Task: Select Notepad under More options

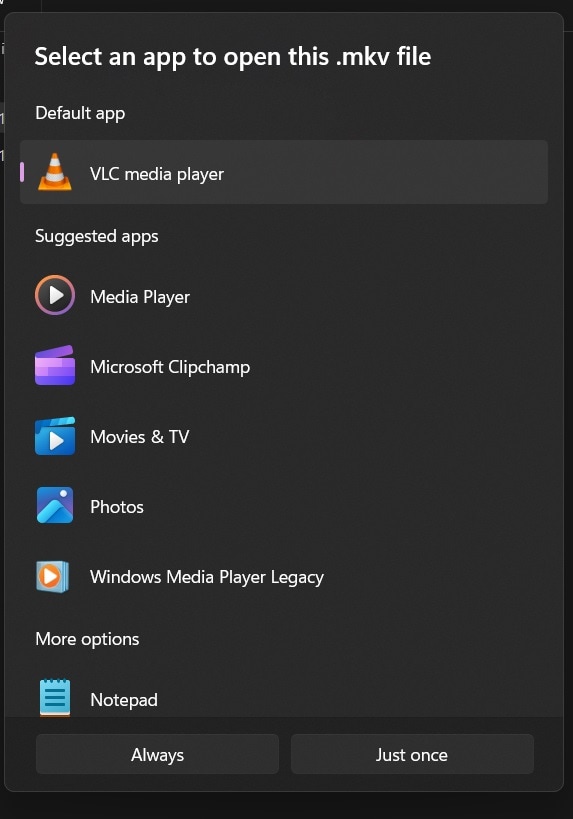Action: 124,700
